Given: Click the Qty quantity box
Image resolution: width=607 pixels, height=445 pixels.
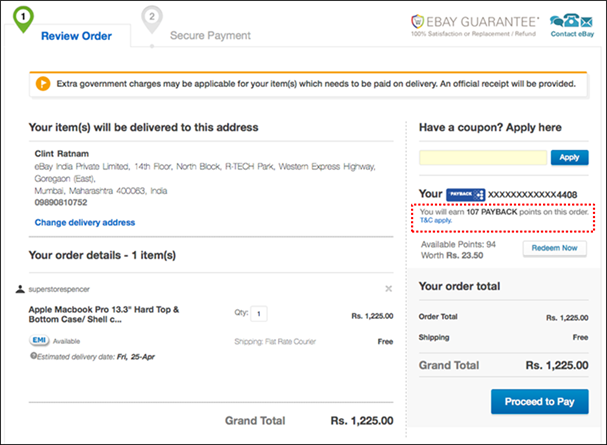Looking at the screenshot, I should [259, 314].
